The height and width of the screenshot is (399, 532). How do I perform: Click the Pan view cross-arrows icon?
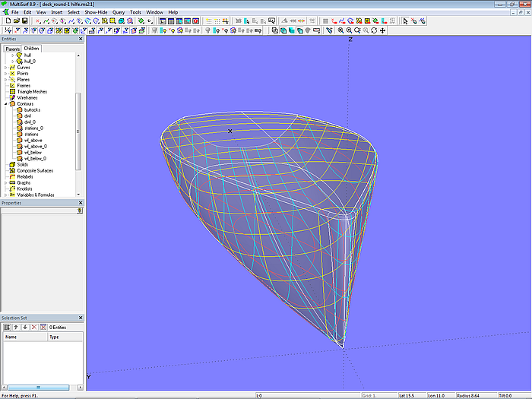pyautogui.click(x=382, y=30)
